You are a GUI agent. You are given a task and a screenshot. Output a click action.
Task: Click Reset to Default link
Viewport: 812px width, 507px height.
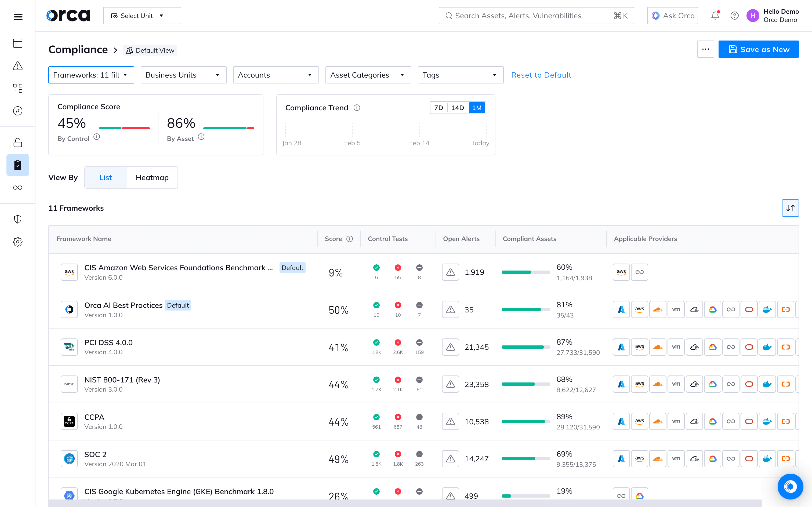541,75
